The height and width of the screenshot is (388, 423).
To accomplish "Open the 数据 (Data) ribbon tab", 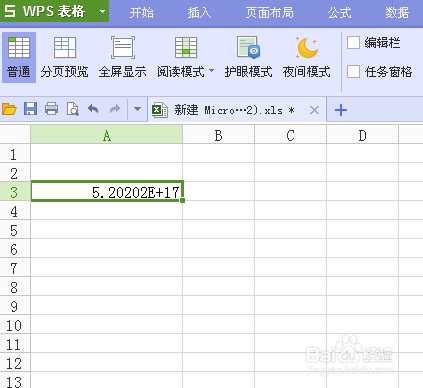I will (x=397, y=13).
